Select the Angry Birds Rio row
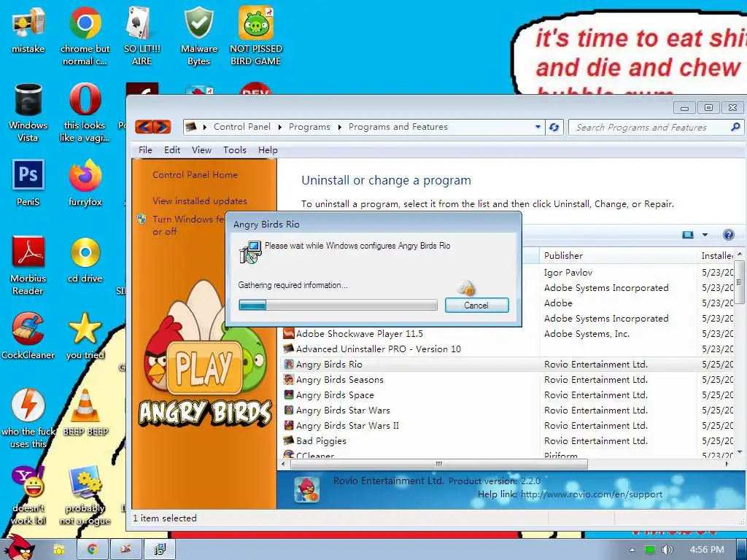The height and width of the screenshot is (560, 747). tap(507, 365)
